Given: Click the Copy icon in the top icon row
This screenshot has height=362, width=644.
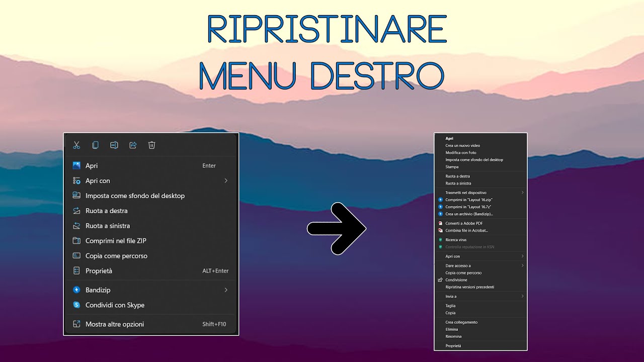Looking at the screenshot, I should pyautogui.click(x=95, y=145).
